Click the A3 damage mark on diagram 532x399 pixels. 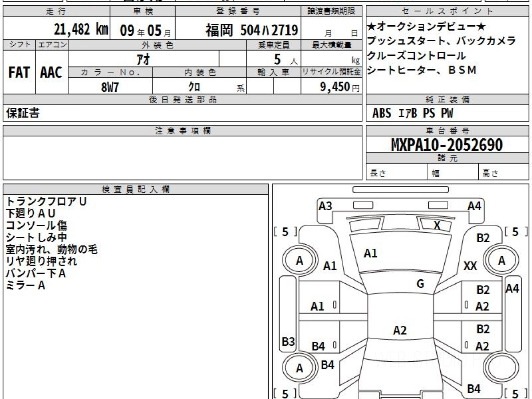coord(325,206)
